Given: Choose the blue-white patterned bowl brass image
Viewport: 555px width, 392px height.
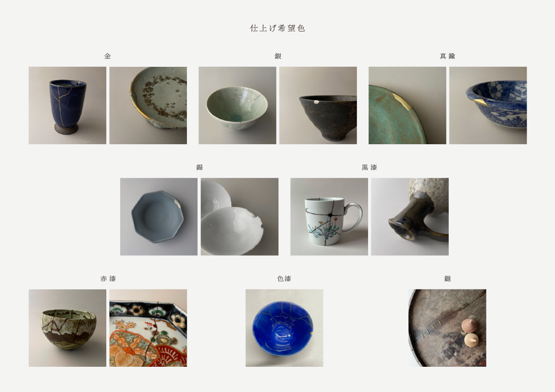Looking at the screenshot, I should pyautogui.click(x=488, y=105).
